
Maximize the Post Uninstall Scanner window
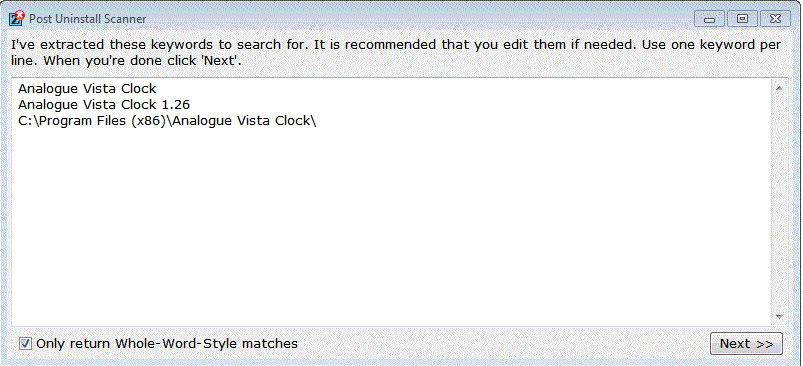tap(742, 19)
